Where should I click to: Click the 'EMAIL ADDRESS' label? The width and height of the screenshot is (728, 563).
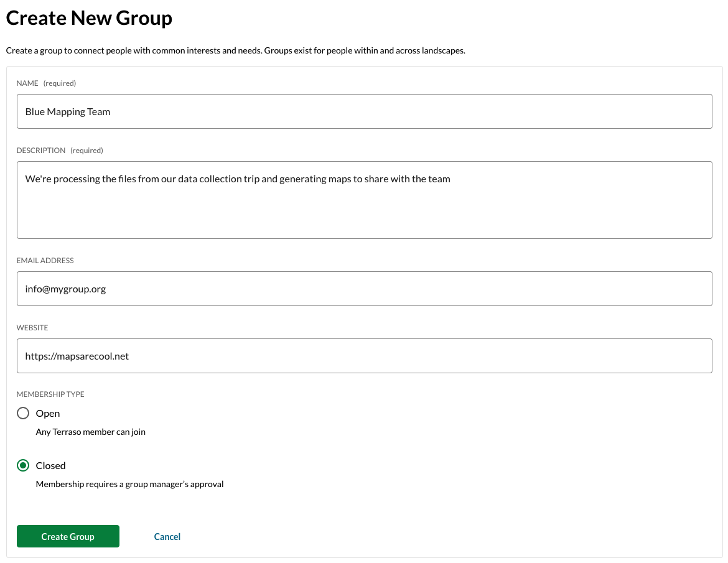45,261
